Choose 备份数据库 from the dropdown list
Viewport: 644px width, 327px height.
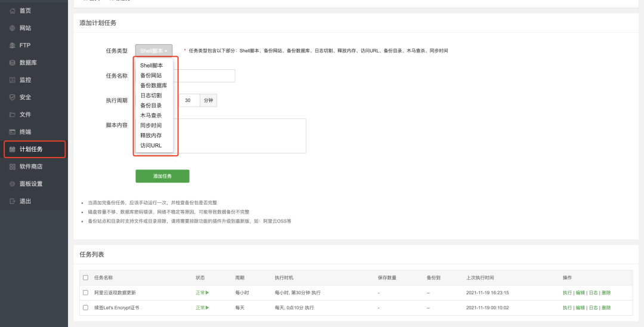click(153, 85)
